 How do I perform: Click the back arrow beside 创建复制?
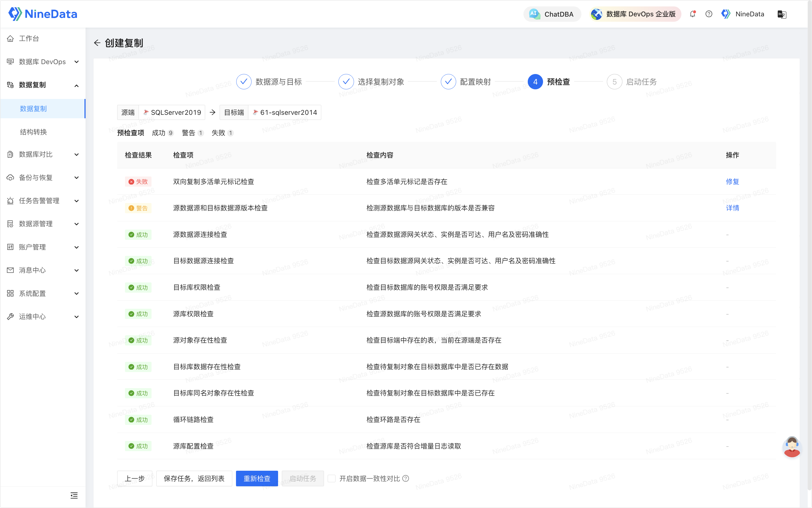click(x=97, y=43)
